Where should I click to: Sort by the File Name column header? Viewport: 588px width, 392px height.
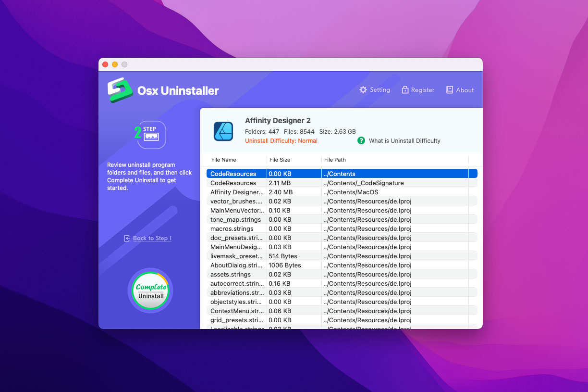[x=224, y=160]
